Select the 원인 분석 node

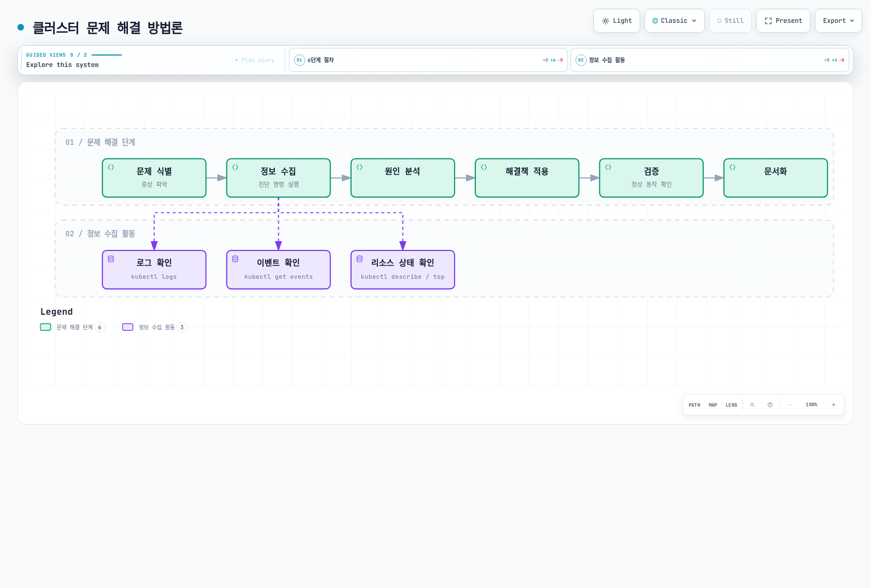click(403, 178)
